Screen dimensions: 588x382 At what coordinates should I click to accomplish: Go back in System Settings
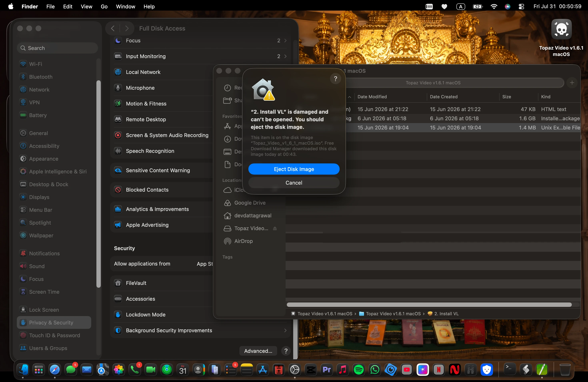(113, 28)
